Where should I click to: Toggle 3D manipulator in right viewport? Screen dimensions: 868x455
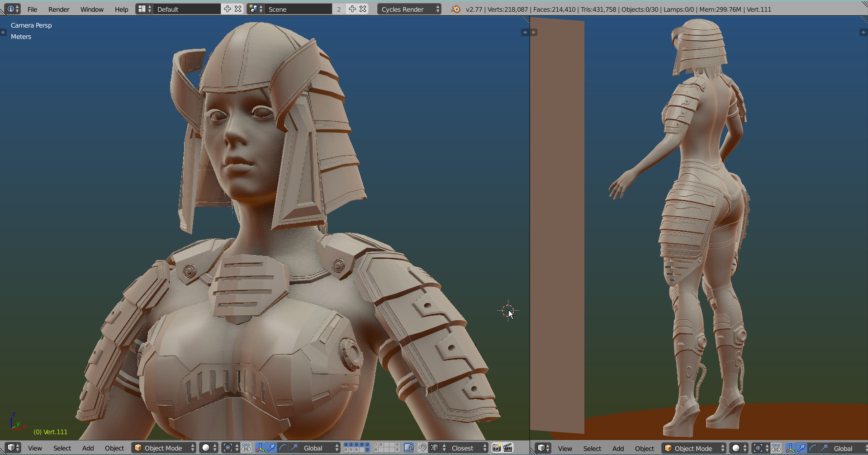coord(790,448)
